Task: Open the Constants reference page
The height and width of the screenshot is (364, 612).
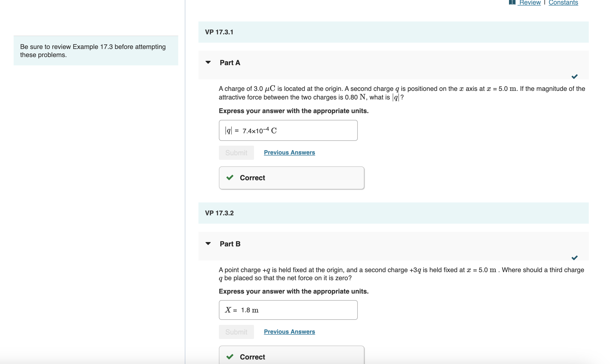Action: pyautogui.click(x=564, y=2)
